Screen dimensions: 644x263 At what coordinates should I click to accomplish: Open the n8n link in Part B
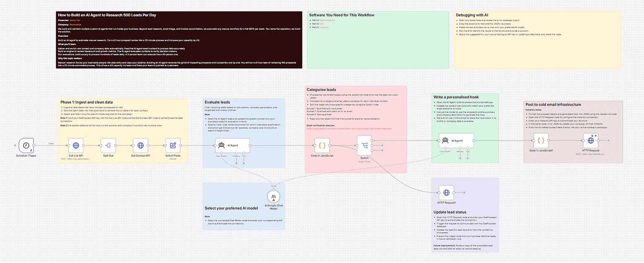322,23
